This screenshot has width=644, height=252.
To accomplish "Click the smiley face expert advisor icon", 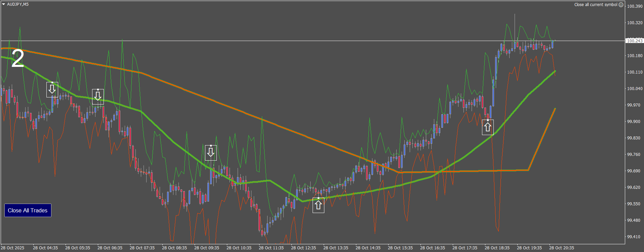I will click(x=621, y=5).
